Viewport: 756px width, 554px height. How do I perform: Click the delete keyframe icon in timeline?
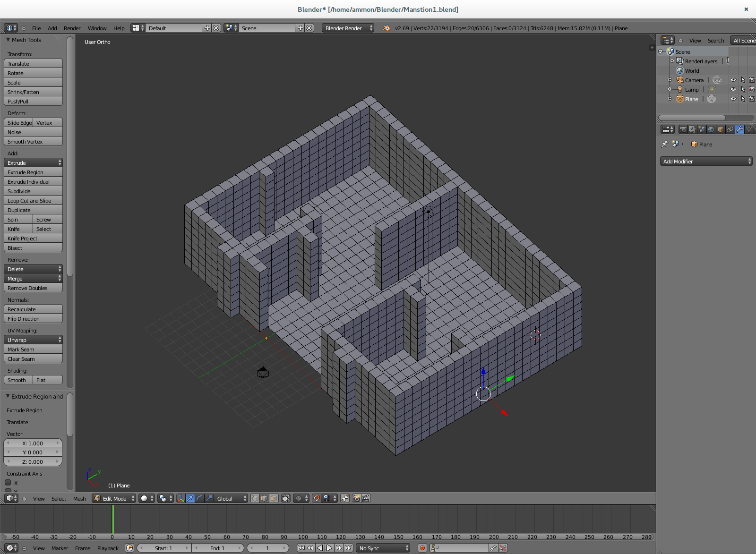(503, 548)
